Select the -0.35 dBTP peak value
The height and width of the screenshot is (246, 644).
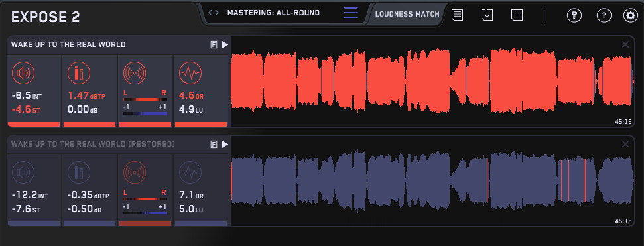pyautogui.click(x=88, y=196)
